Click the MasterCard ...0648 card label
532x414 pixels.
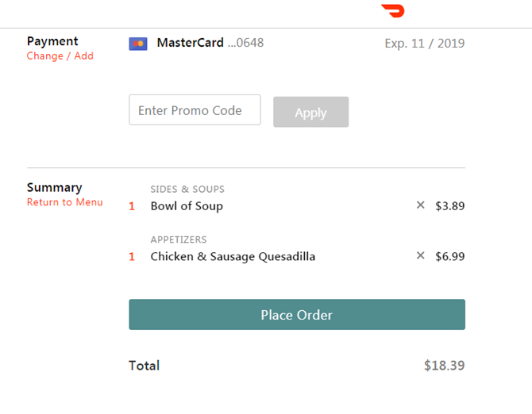210,43
